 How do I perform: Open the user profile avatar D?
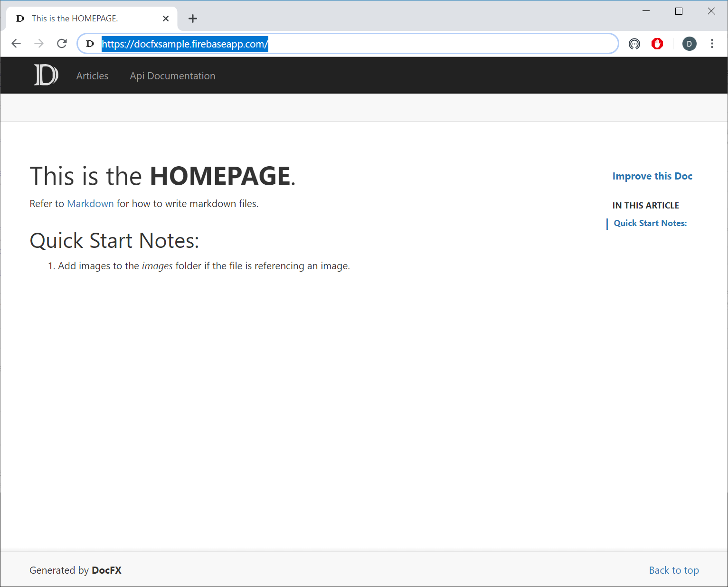point(689,44)
